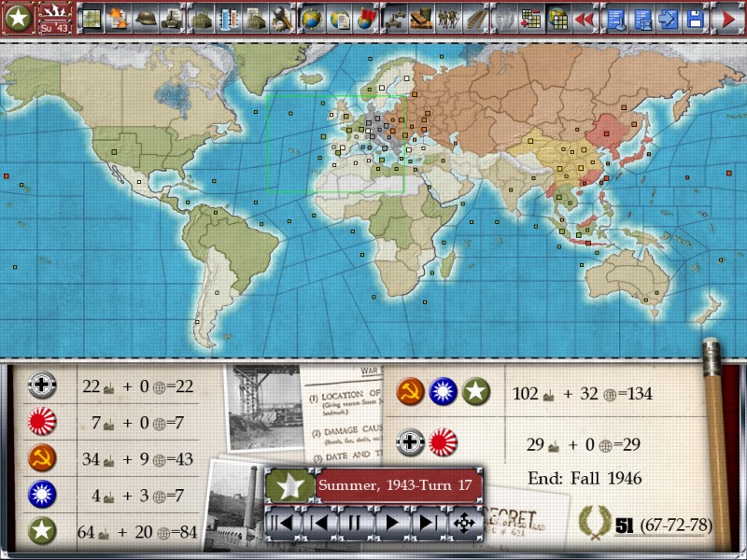747x560 pixels.
Task: Open the factory with document report icon
Action: click(x=256, y=19)
